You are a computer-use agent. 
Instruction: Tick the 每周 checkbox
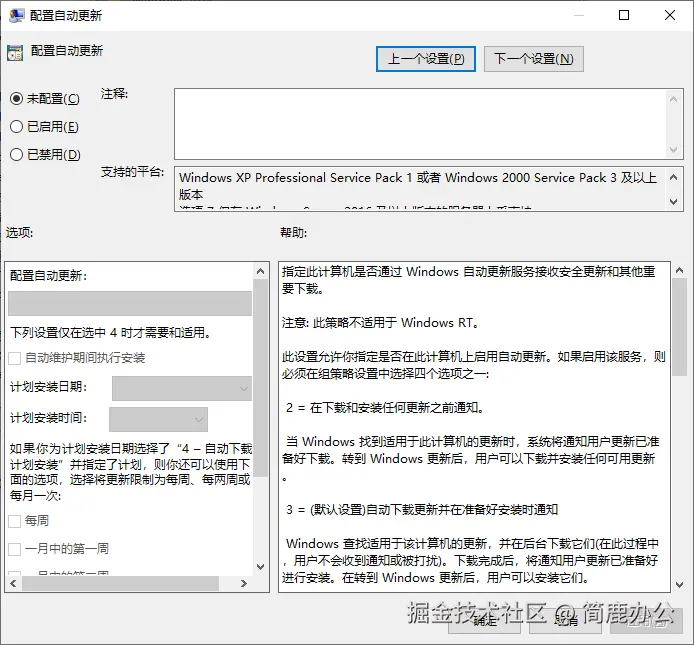pyautogui.click(x=15, y=521)
